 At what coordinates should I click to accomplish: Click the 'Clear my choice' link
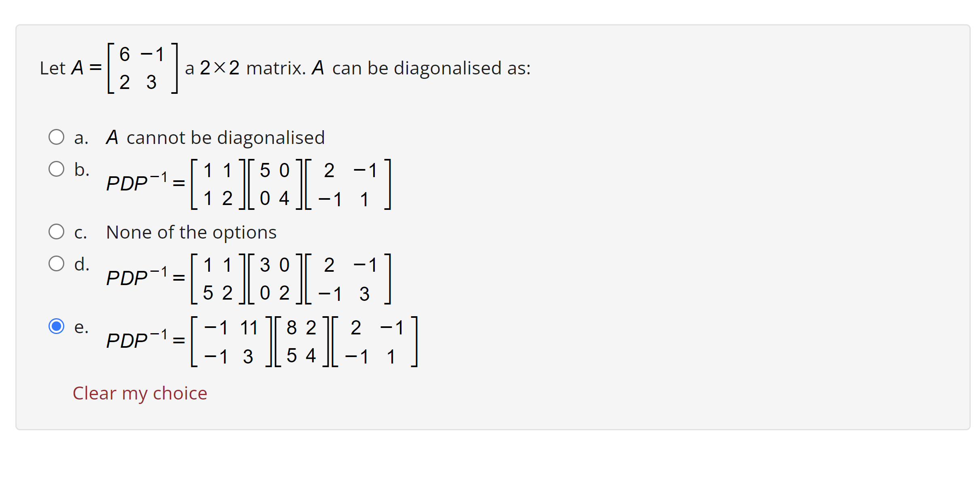pos(139,392)
